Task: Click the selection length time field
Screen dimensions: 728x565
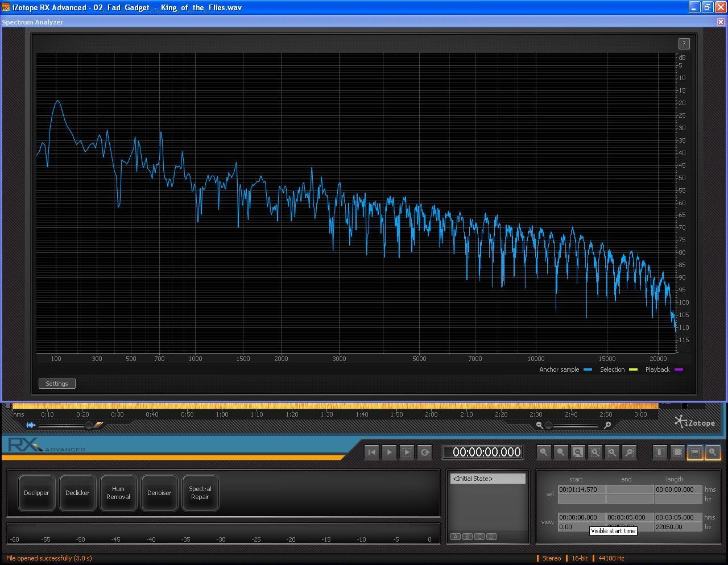Action: (x=678, y=489)
